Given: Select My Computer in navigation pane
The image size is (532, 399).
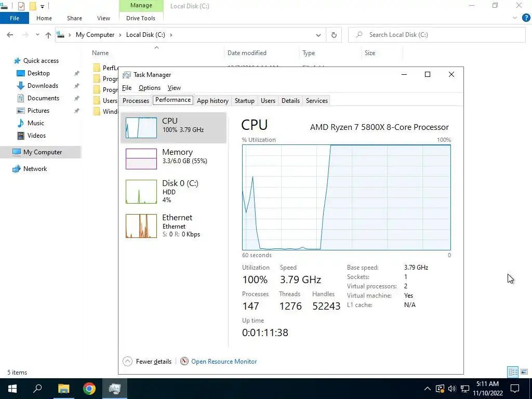Looking at the screenshot, I should click(x=41, y=152).
